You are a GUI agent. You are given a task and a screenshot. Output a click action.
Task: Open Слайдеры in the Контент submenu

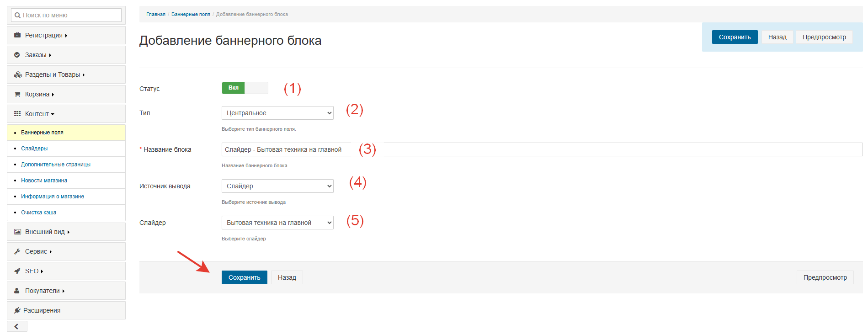coord(34,149)
